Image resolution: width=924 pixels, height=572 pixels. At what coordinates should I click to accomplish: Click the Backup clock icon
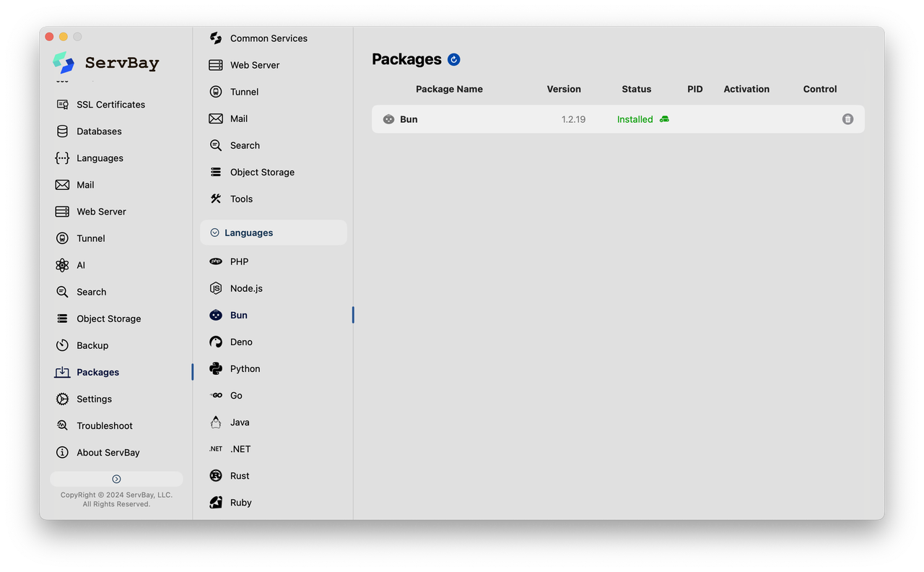point(63,345)
